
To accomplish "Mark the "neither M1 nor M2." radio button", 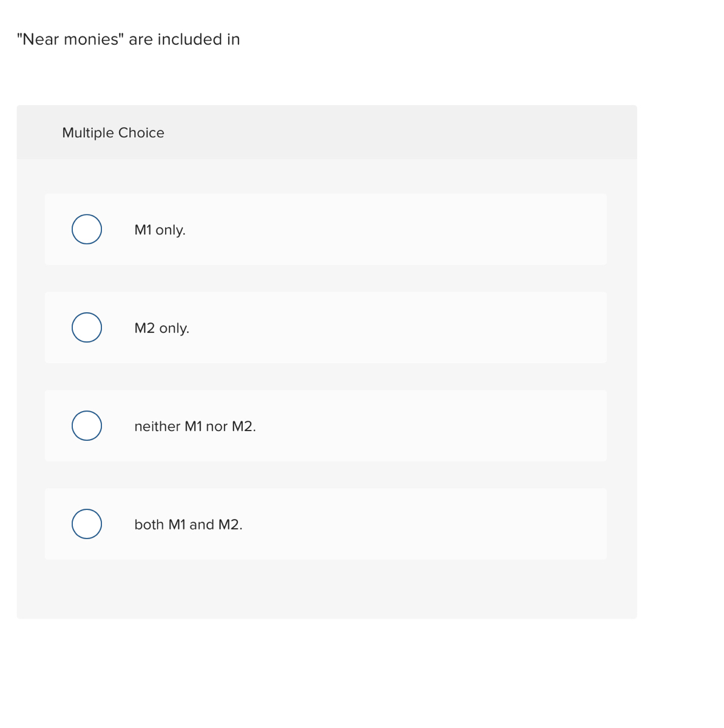I will coord(87,426).
